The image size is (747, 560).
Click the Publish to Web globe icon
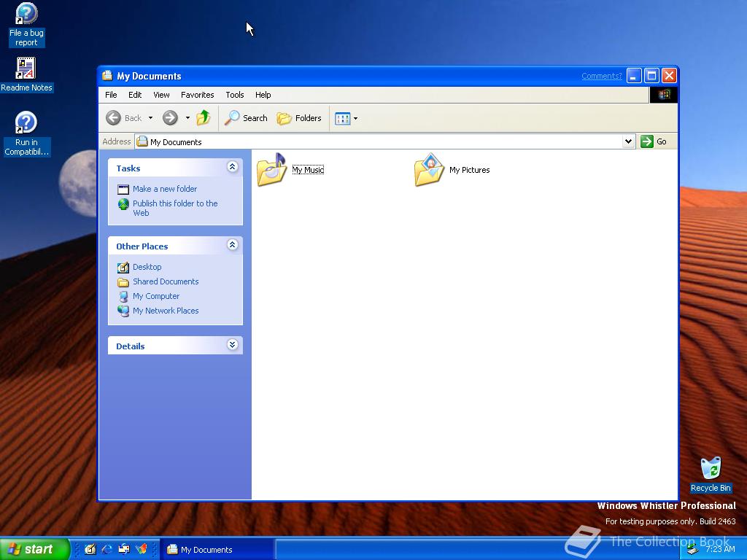point(123,204)
